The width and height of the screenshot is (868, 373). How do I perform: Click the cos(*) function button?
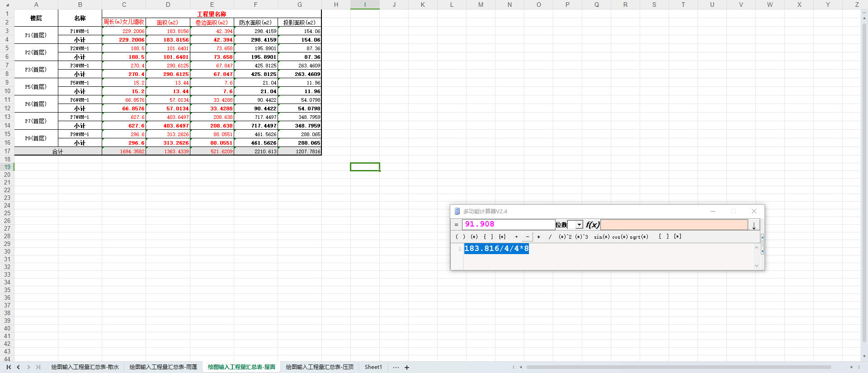pyautogui.click(x=620, y=237)
